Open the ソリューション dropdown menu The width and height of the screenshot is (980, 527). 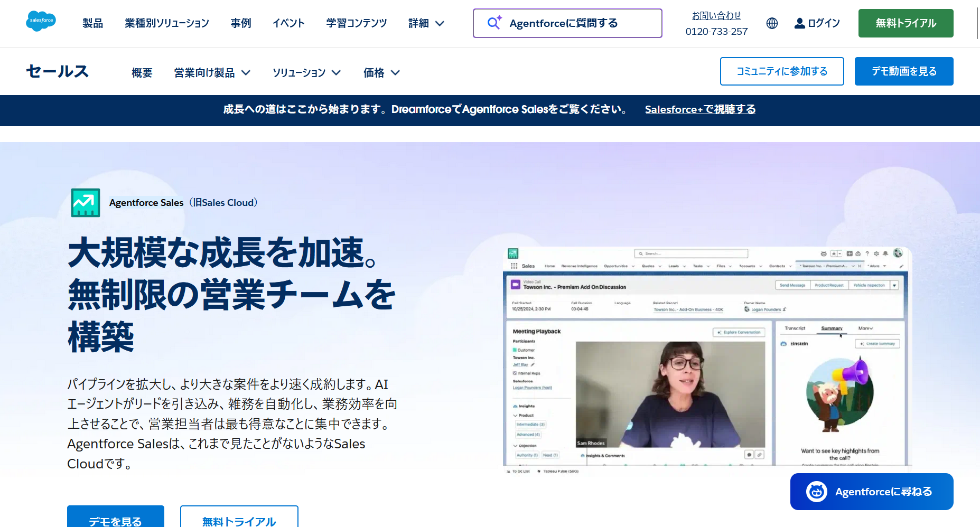306,72
